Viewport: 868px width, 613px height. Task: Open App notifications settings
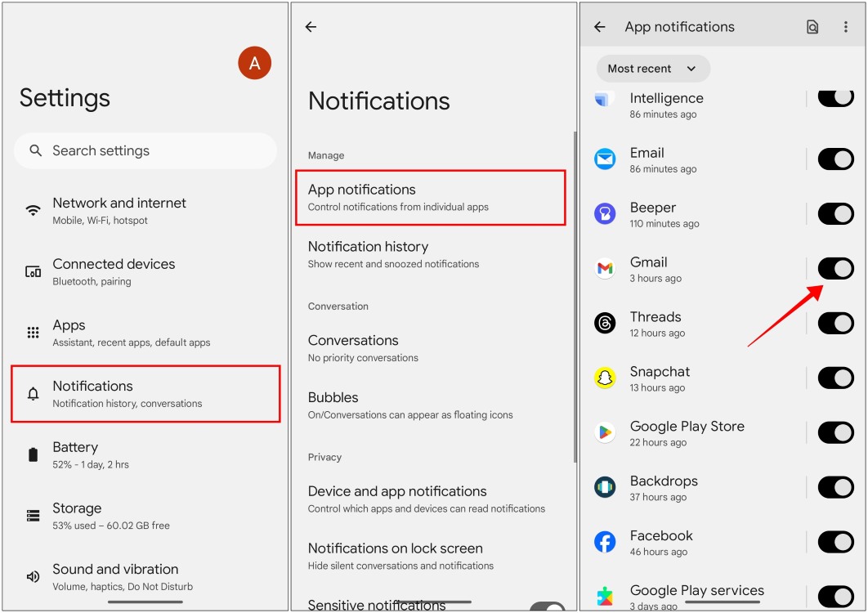[x=431, y=197]
